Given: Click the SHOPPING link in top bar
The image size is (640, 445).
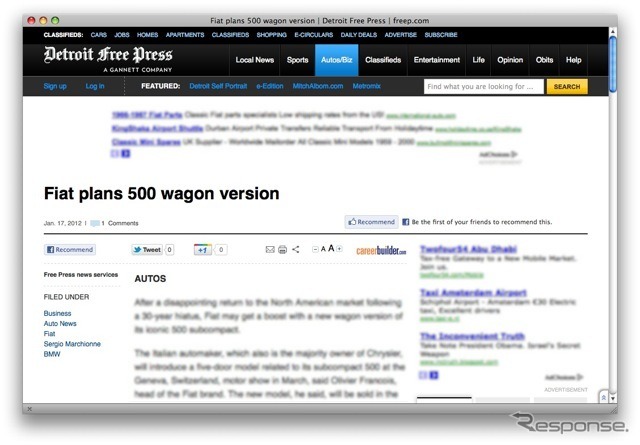Looking at the screenshot, I should point(271,35).
